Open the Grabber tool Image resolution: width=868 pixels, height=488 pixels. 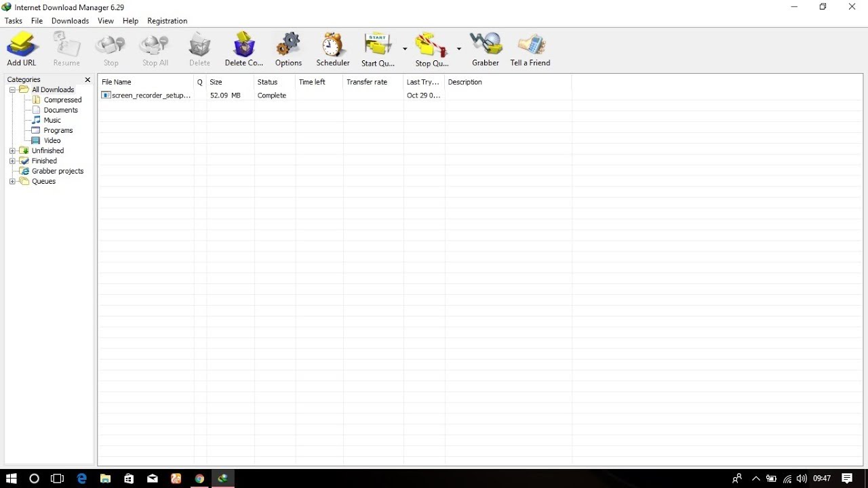coord(486,49)
